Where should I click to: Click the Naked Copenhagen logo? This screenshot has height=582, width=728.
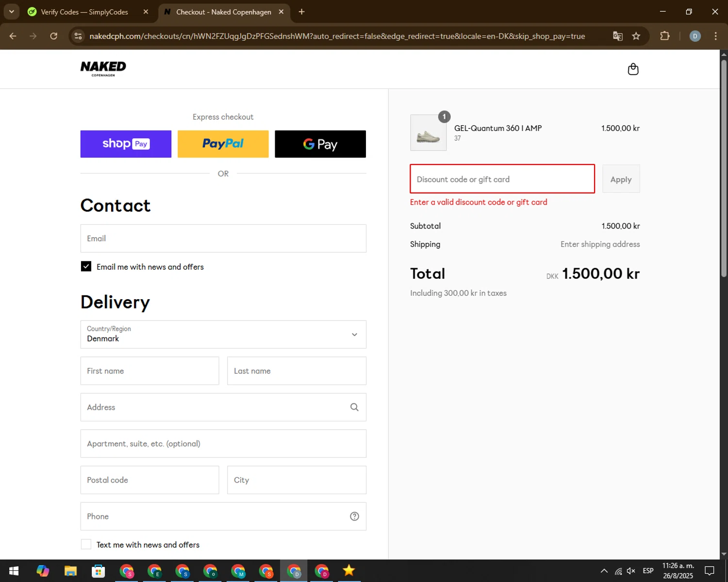[103, 68]
